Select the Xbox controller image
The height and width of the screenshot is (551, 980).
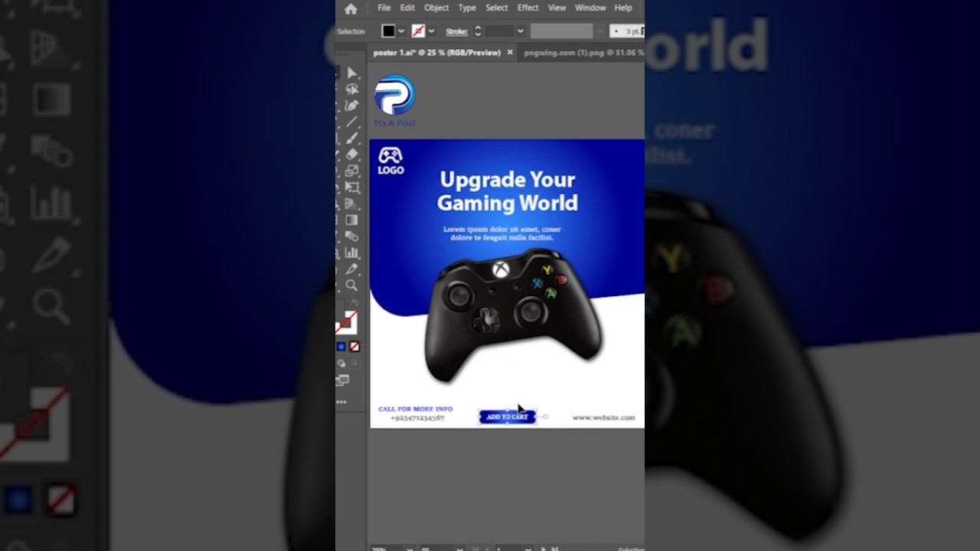point(513,315)
